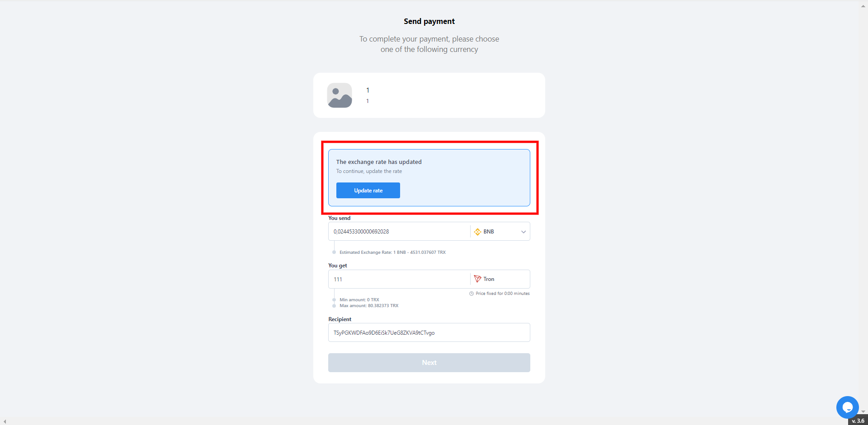Click the Max amount 80.382373 TRX text
Image resolution: width=868 pixels, height=425 pixels.
(x=369, y=306)
